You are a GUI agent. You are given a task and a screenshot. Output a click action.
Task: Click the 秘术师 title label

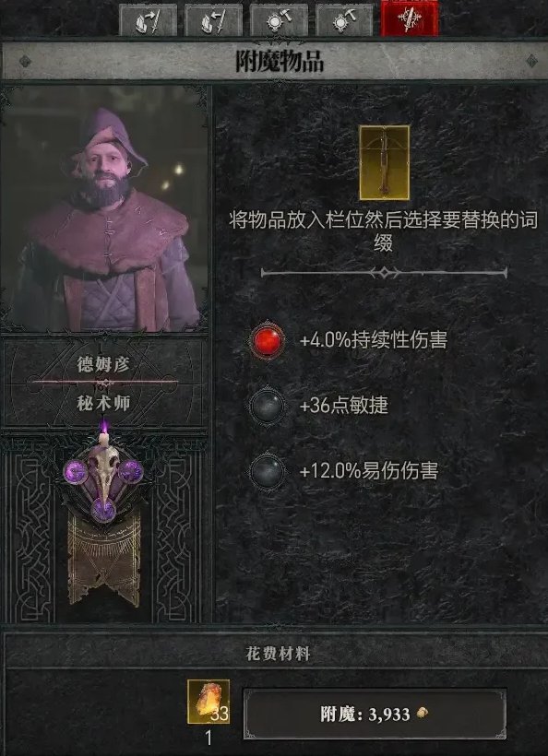(x=103, y=404)
